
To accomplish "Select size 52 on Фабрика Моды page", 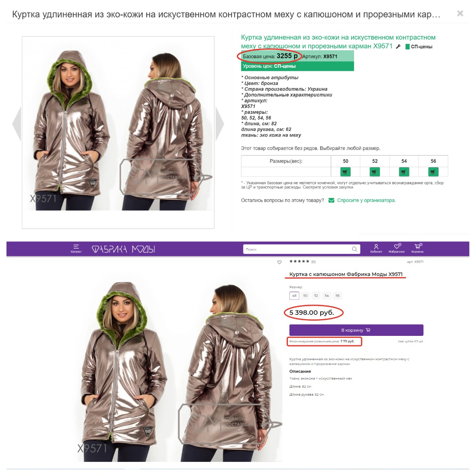I will 316,296.
